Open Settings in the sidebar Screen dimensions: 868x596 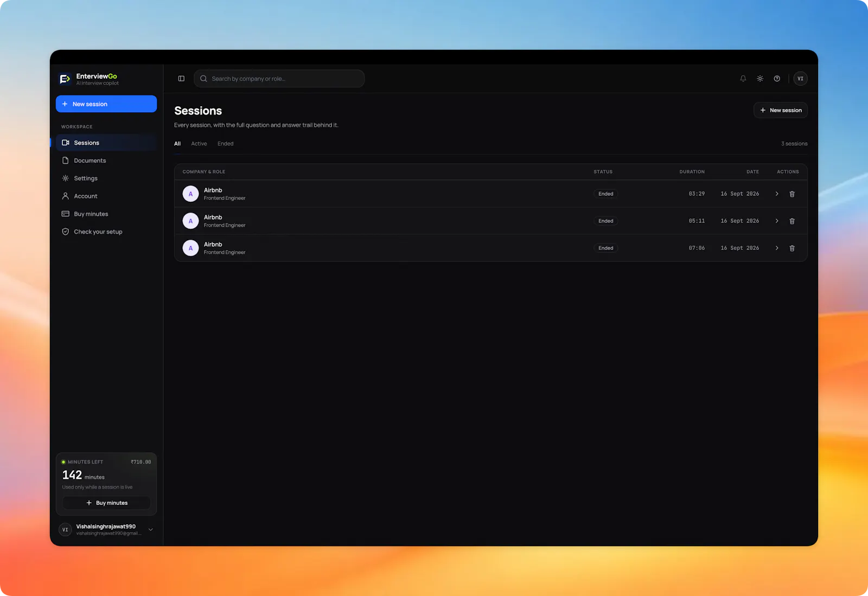coord(106,178)
